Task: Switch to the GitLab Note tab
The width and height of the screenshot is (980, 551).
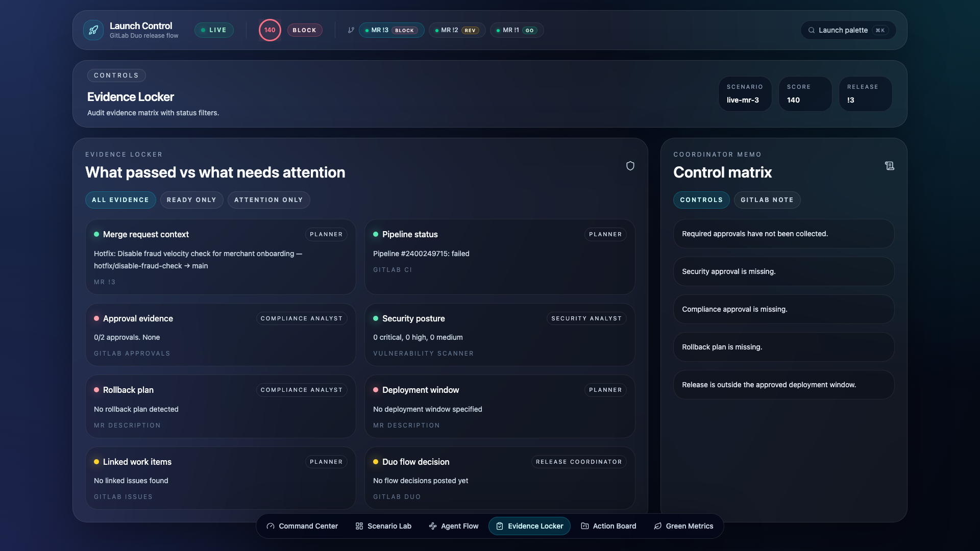Action: 767,200
